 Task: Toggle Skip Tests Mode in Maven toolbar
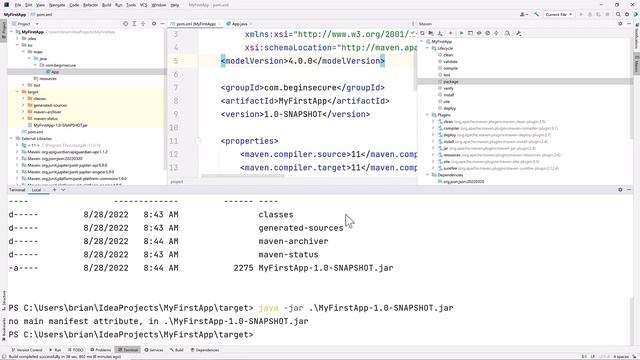[487, 33]
